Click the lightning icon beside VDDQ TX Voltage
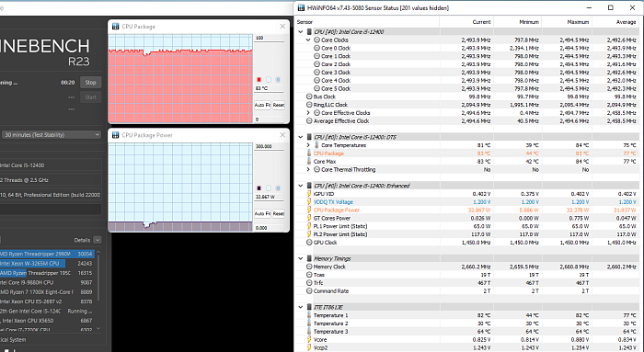This screenshot has height=352, width=644. click(309, 202)
